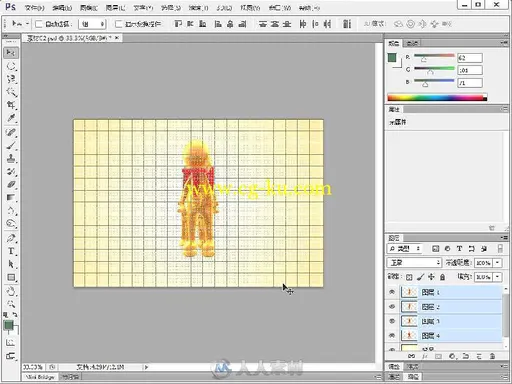Hide layer 图层 1 with eye icon
The image size is (512, 384).
[x=392, y=292]
